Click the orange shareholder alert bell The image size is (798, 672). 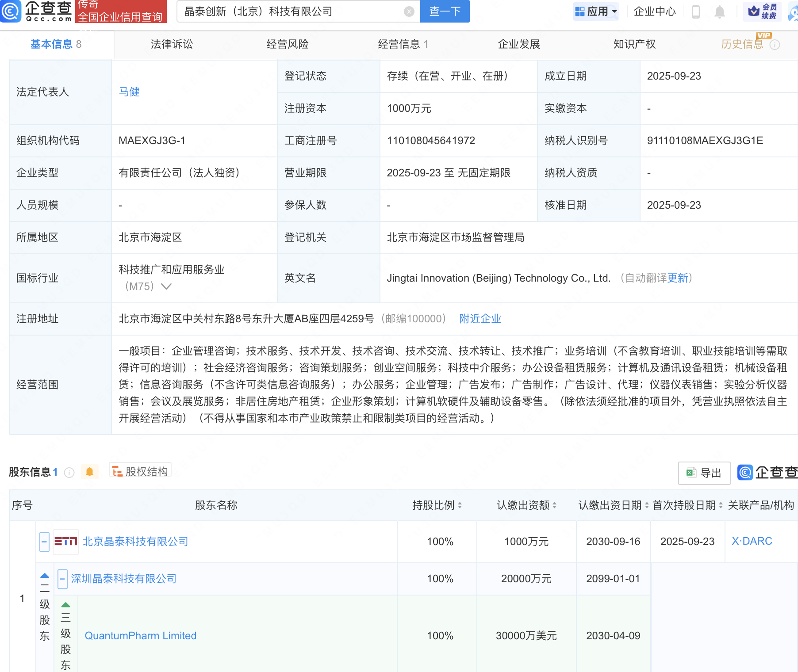click(89, 472)
